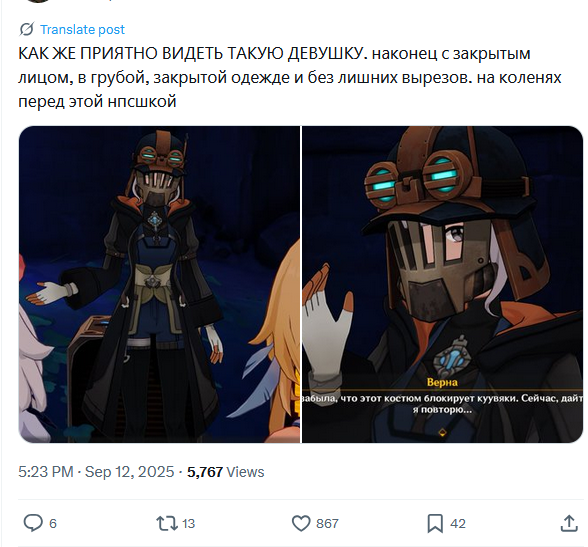The width and height of the screenshot is (588, 547).
Task: Click the reply count 6
Action: point(53,523)
